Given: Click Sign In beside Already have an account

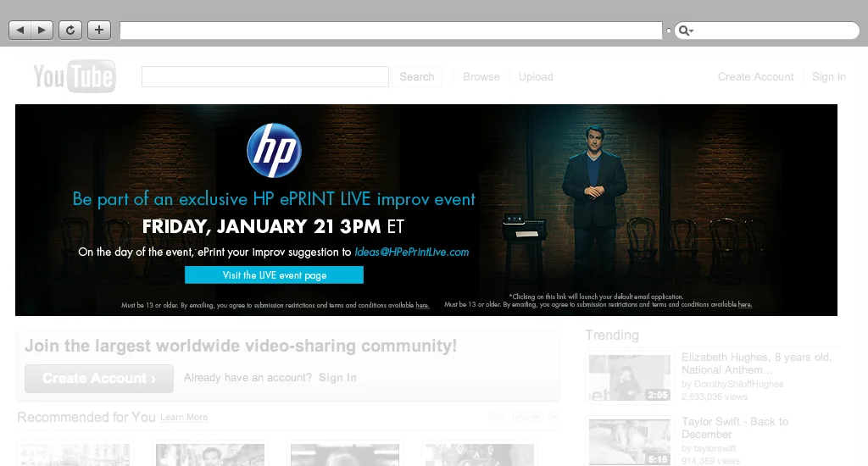Looking at the screenshot, I should [x=337, y=377].
